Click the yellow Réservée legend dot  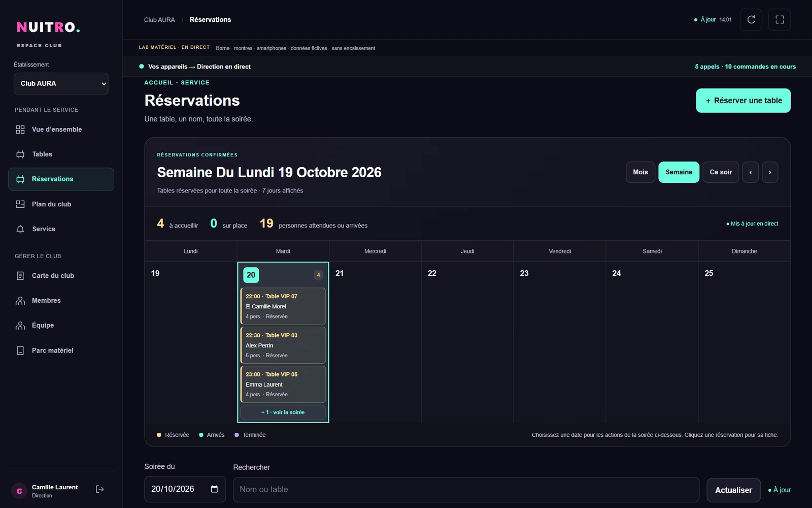click(159, 435)
